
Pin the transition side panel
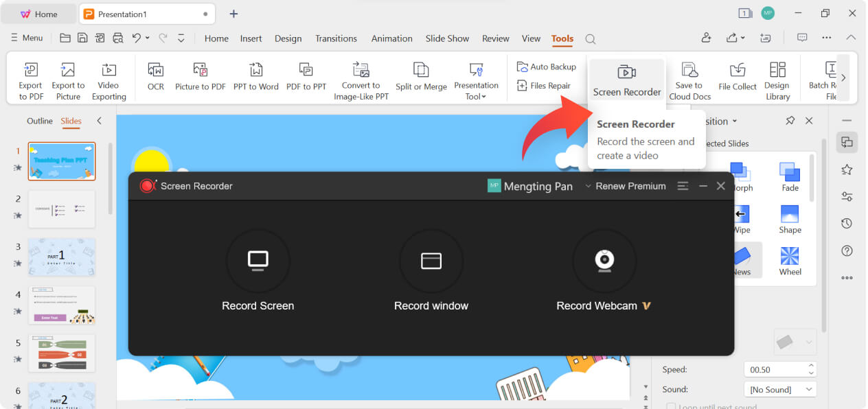pyautogui.click(x=790, y=121)
